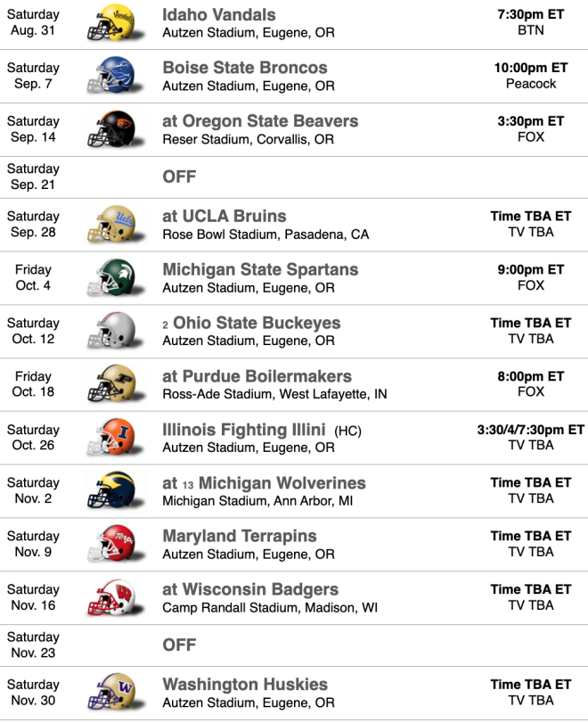Select the Purdue Boilermakers helmet icon
The height and width of the screenshot is (723, 588).
point(116,384)
